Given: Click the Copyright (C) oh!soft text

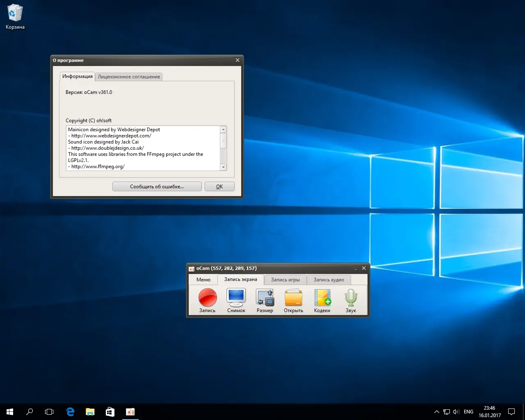Looking at the screenshot, I should [x=89, y=121].
